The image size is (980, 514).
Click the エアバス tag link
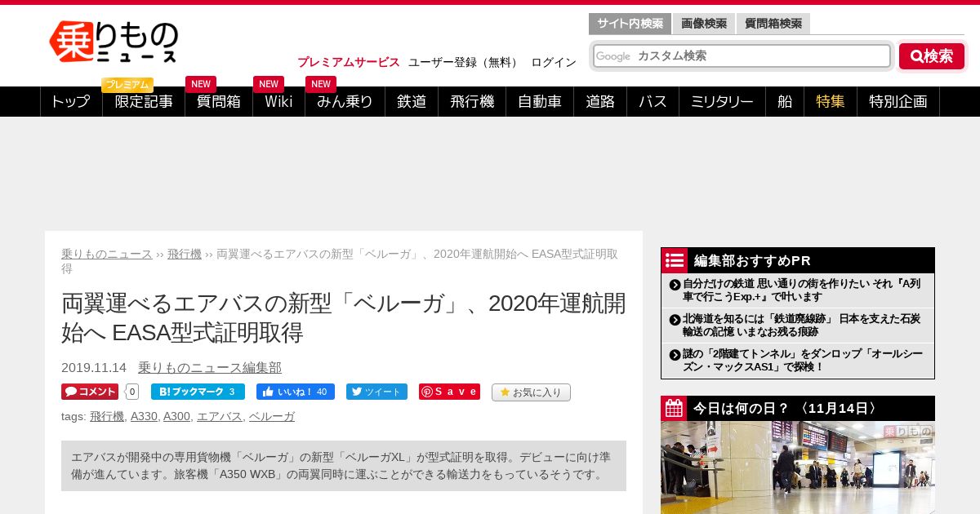(x=220, y=416)
